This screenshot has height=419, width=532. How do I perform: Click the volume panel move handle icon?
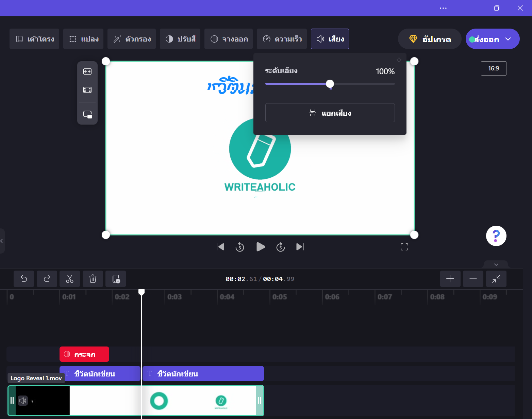pos(399,60)
